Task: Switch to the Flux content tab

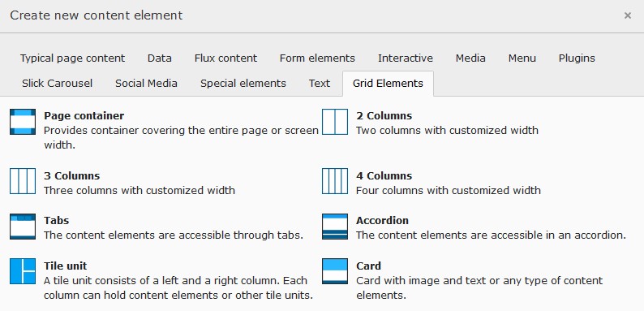Action: (225, 58)
